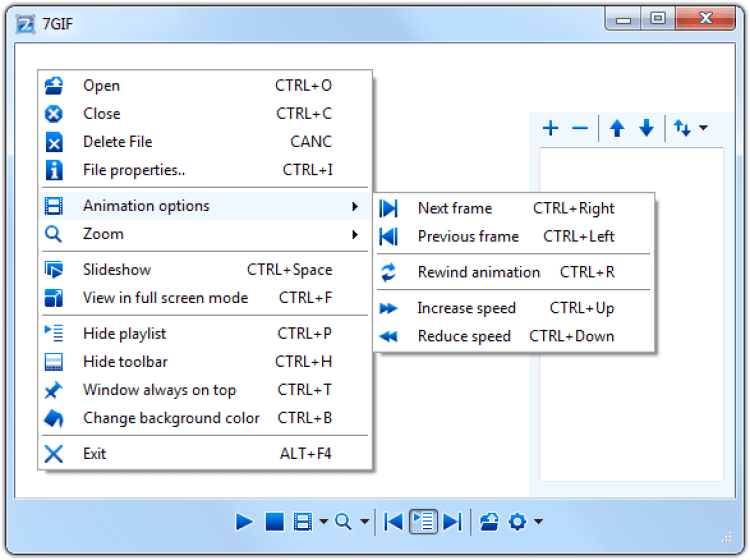Click the 7GIF app icon in the title bar
Screen dimensions: 750x560
(25, 24)
